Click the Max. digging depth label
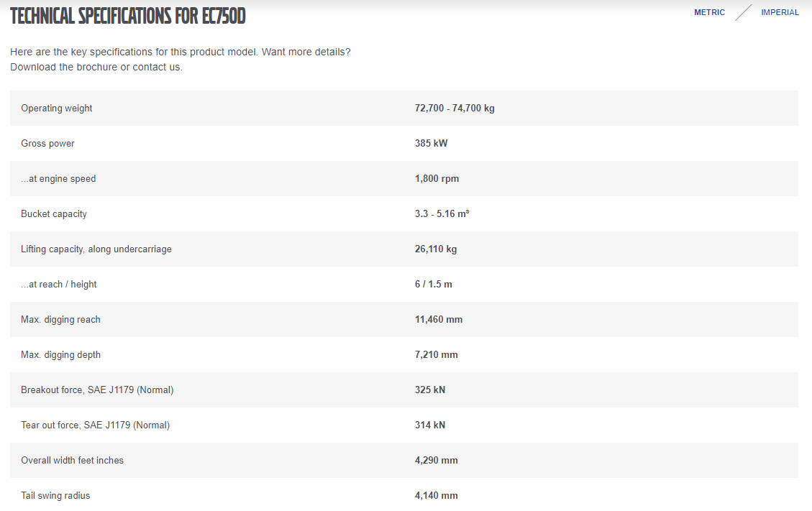Image resolution: width=812 pixels, height=511 pixels. [61, 355]
